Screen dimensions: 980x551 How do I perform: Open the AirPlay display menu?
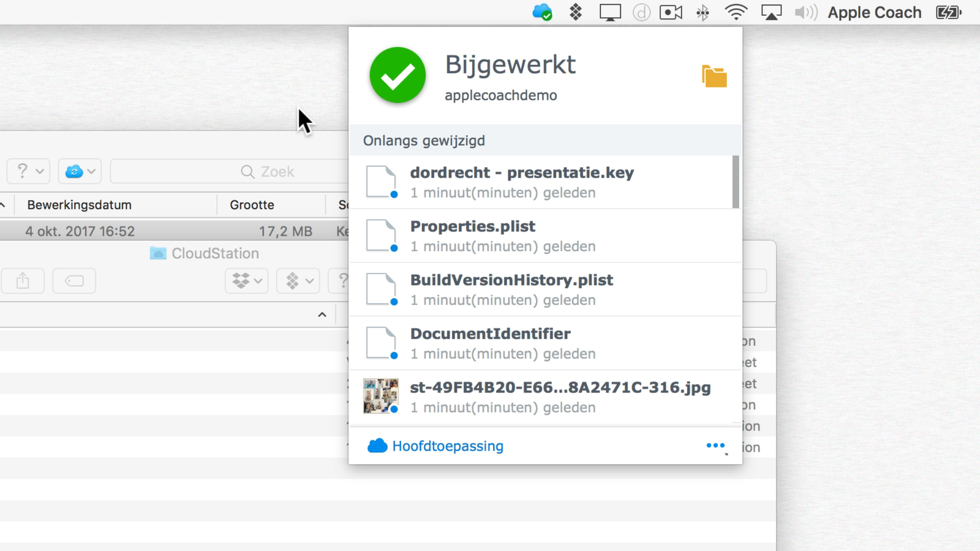[x=771, y=12]
